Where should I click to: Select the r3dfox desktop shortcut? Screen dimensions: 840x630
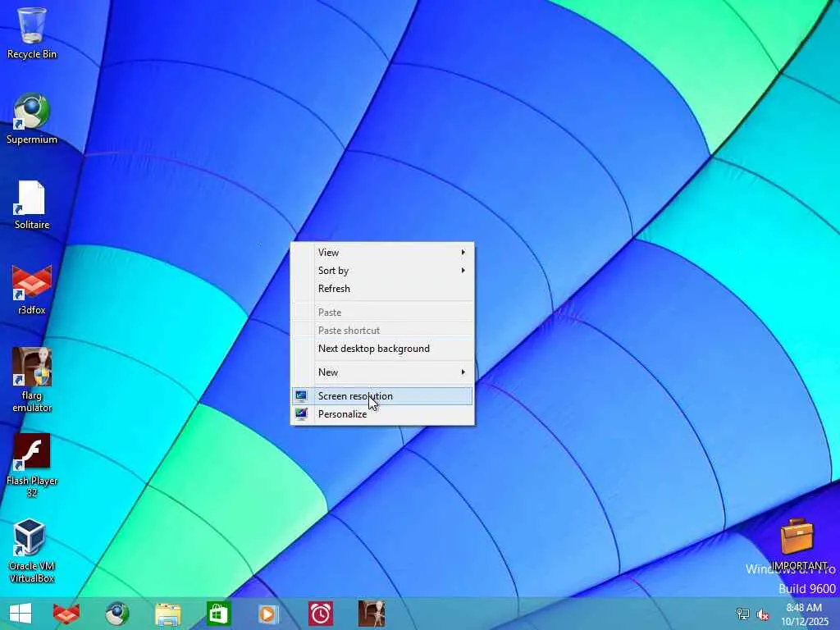(x=32, y=284)
